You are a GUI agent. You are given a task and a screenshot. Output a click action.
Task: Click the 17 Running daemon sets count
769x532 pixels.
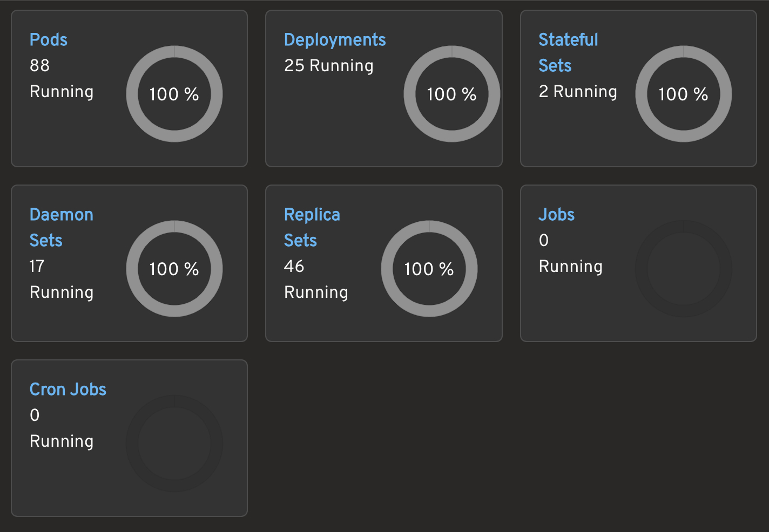click(61, 279)
